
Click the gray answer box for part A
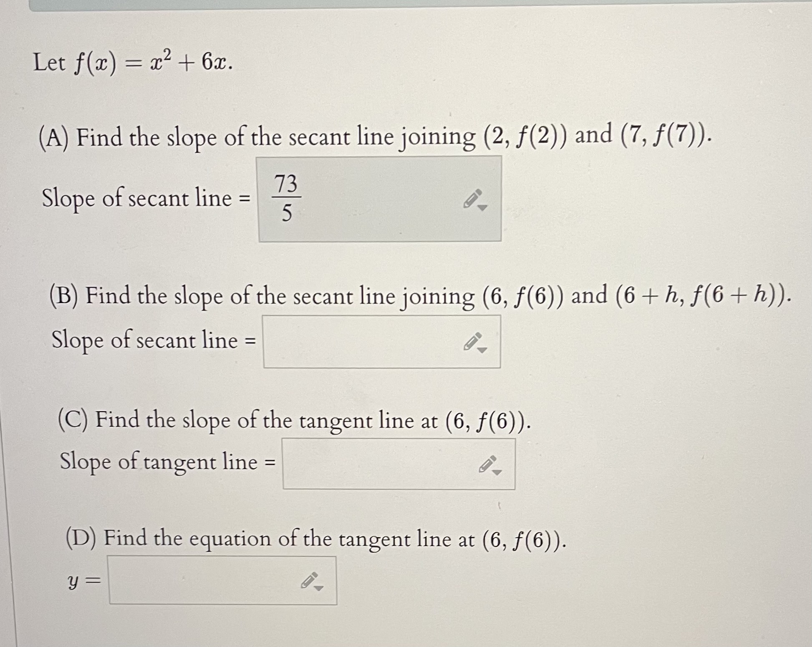click(376, 198)
